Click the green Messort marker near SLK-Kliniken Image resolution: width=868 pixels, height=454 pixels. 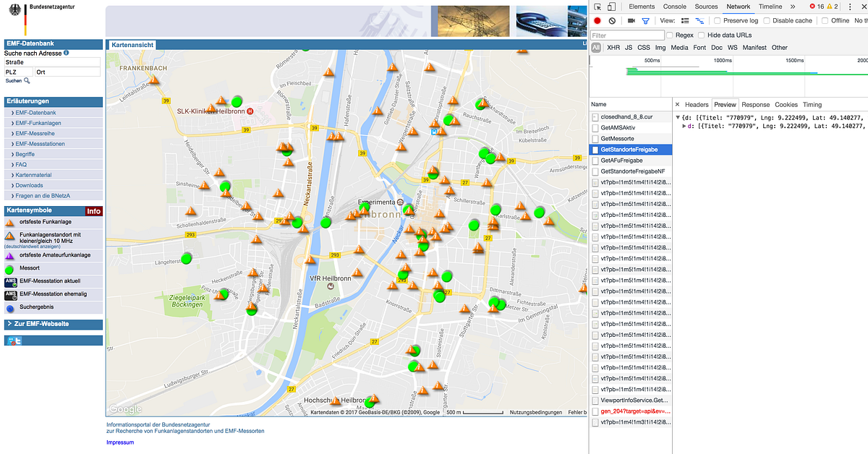pos(237,100)
